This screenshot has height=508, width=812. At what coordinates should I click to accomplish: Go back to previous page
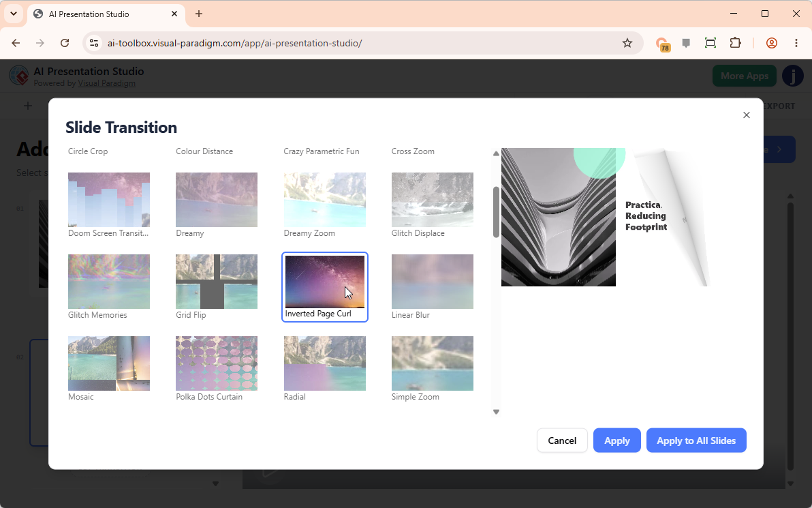click(x=16, y=43)
